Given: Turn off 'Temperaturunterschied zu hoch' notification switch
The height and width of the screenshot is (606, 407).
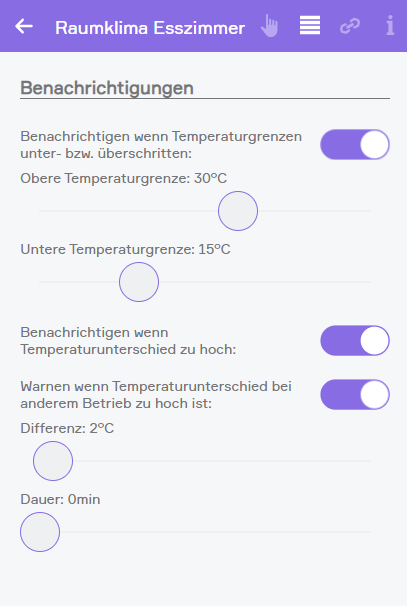Looking at the screenshot, I should (x=355, y=340).
